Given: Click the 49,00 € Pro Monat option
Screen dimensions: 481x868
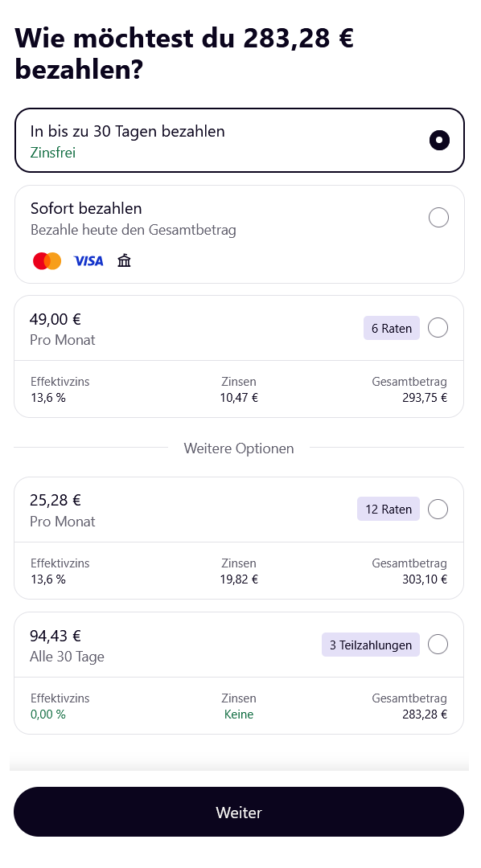Looking at the screenshot, I should [239, 328].
